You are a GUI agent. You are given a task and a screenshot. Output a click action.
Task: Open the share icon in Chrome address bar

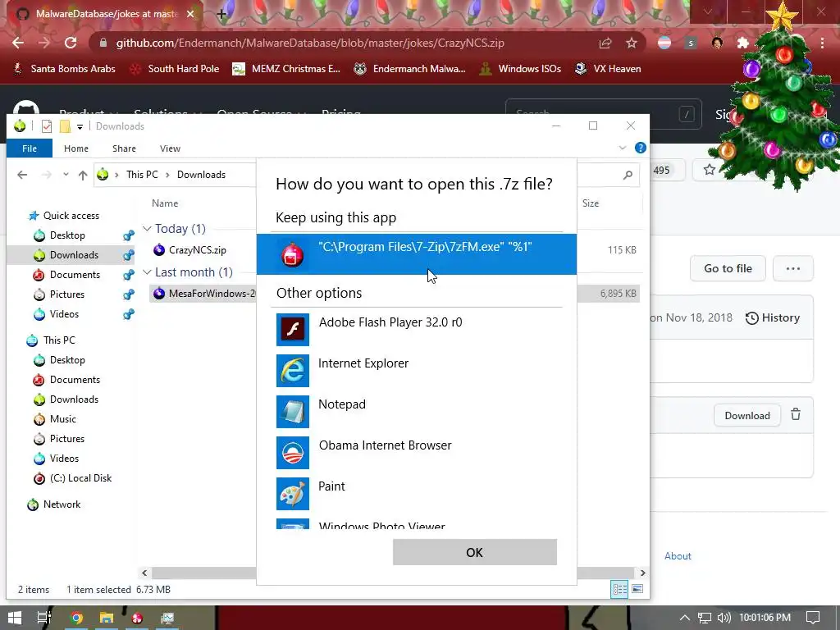click(605, 43)
